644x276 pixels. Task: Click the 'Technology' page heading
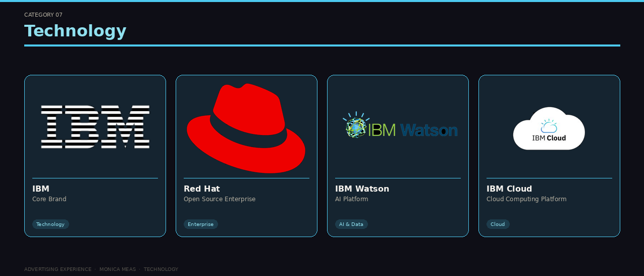click(75, 31)
